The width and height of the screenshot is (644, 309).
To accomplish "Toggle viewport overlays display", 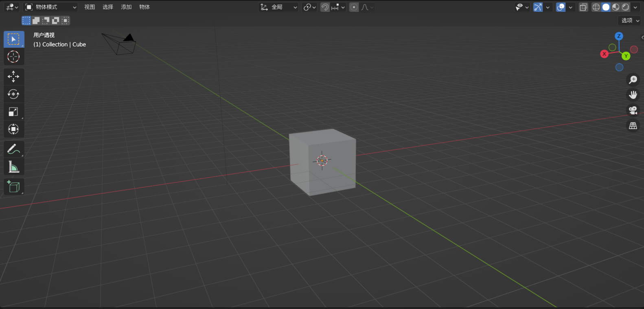I will (x=561, y=7).
